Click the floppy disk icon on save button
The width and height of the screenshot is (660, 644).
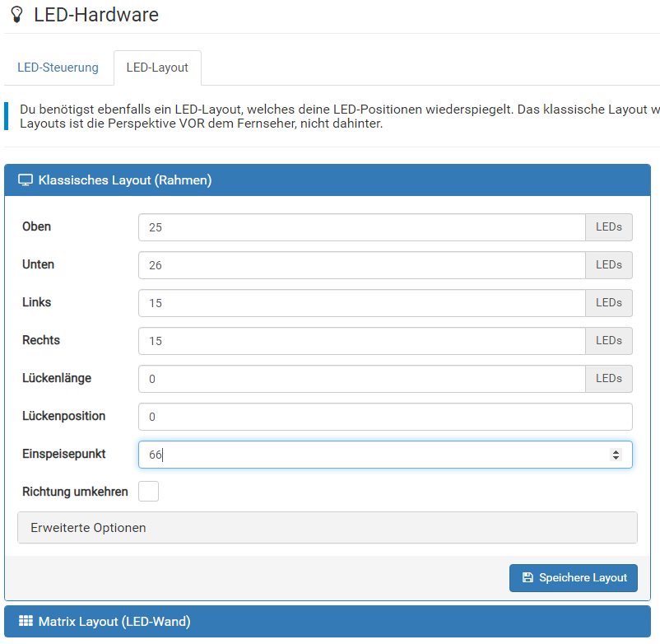528,578
